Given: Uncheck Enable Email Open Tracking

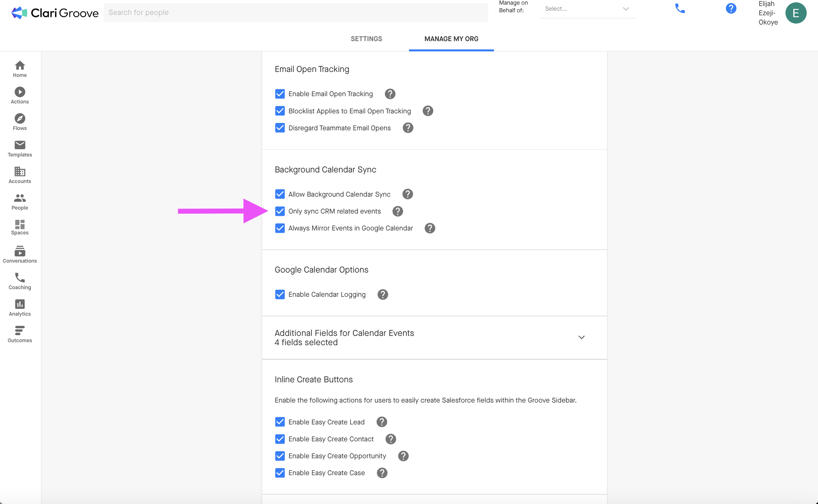Looking at the screenshot, I should click(280, 94).
